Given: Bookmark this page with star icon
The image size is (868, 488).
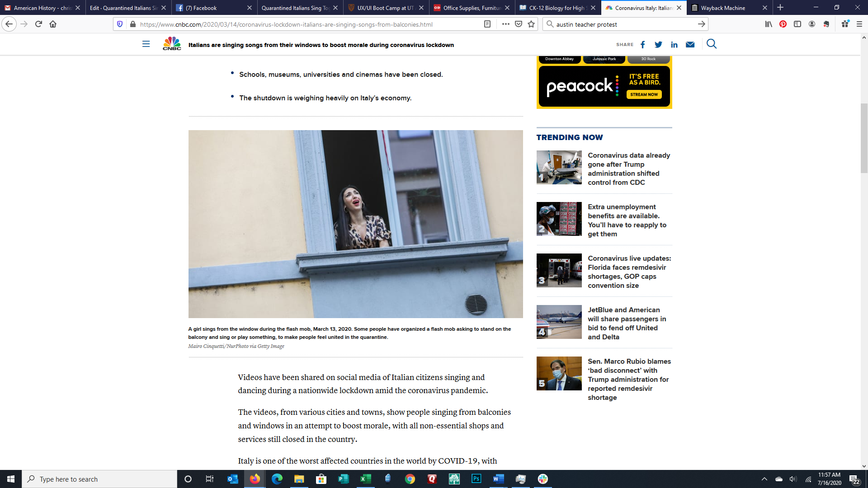Looking at the screenshot, I should point(531,24).
